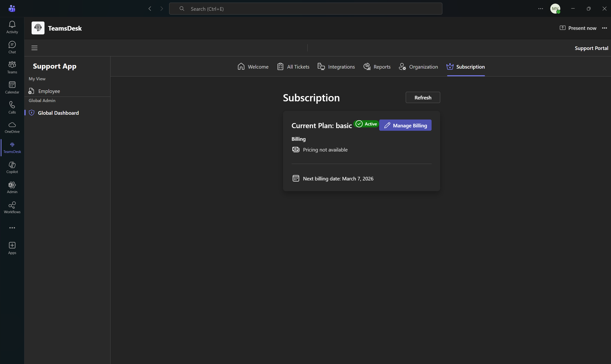
Task: Open the Calls panel
Action: click(12, 107)
